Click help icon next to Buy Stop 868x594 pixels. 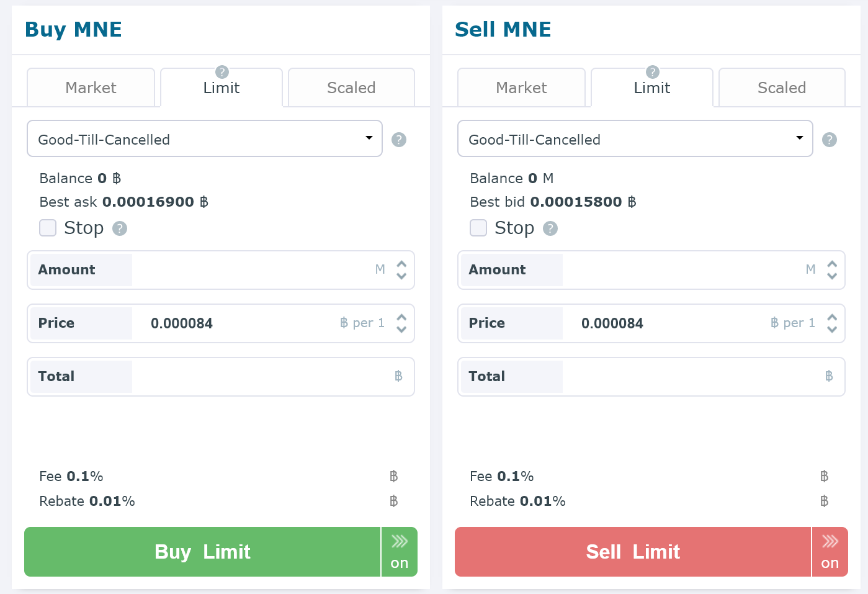click(x=120, y=228)
